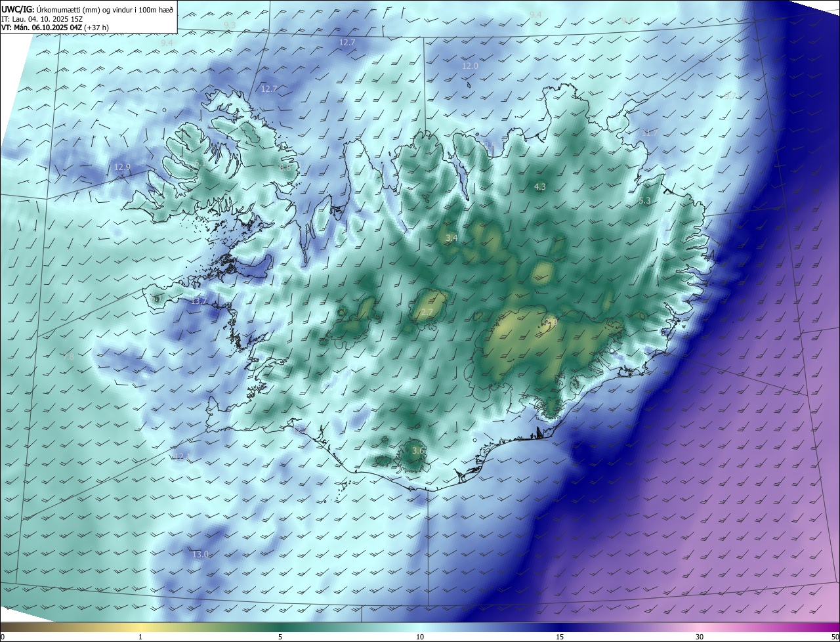This screenshot has width=840, height=642.
Task: Click the 6.8 value label
Action: [285, 168]
